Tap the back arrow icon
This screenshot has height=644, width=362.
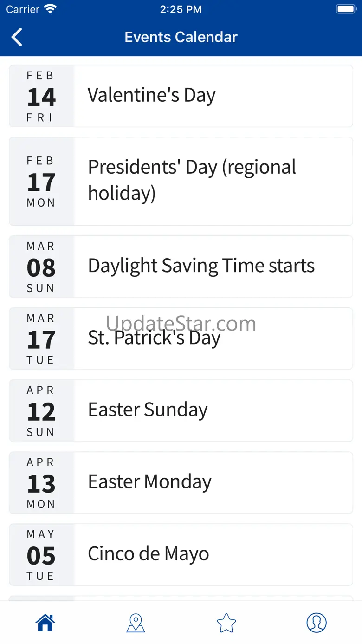point(17,37)
